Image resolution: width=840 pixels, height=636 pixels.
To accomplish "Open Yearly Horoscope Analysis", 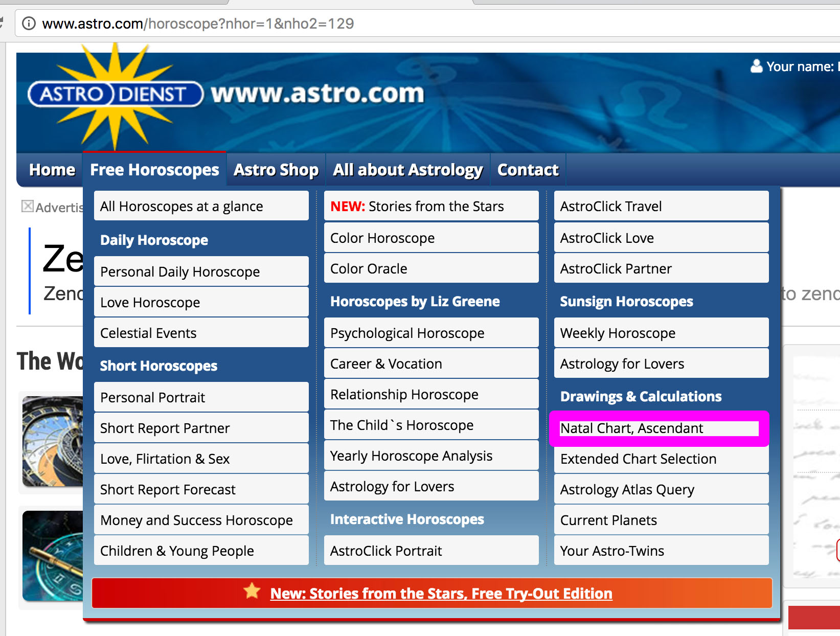I will click(432, 456).
